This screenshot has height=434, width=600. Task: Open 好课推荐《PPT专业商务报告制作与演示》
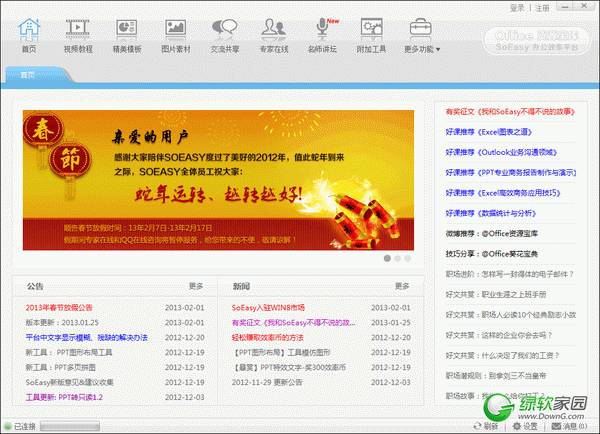pyautogui.click(x=511, y=173)
